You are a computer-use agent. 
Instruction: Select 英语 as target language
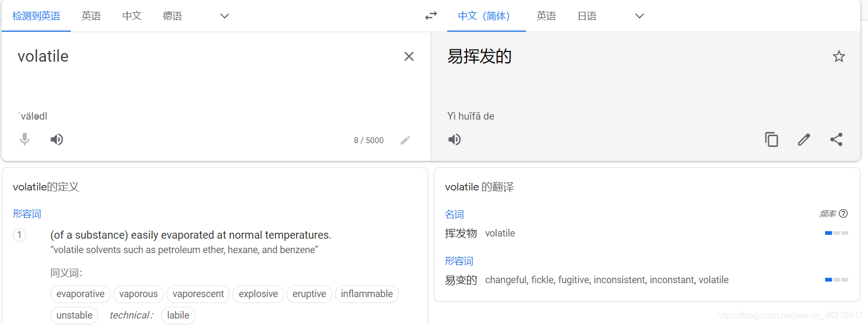click(x=546, y=16)
